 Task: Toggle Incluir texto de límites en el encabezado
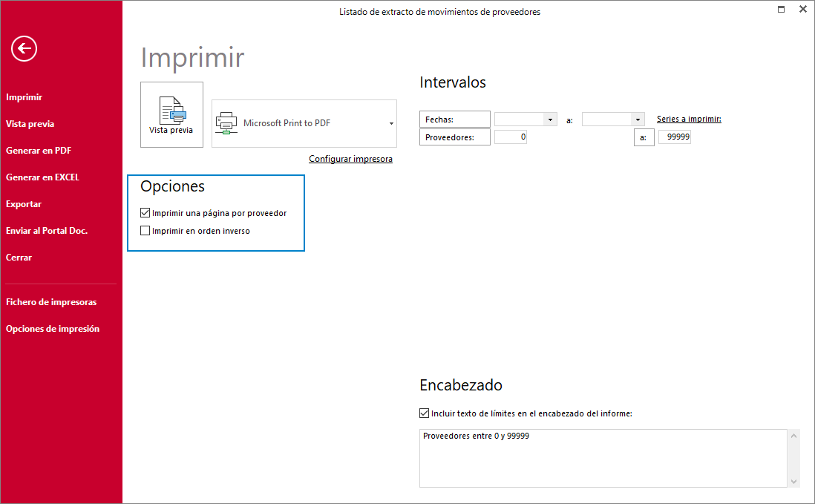click(x=424, y=413)
